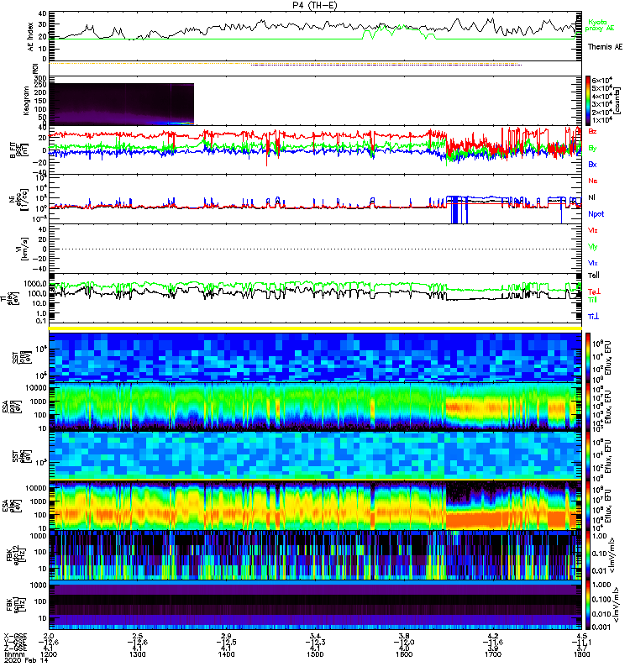The width and height of the screenshot is (630, 672).
Task: Click the green By legend label
Action: point(592,149)
